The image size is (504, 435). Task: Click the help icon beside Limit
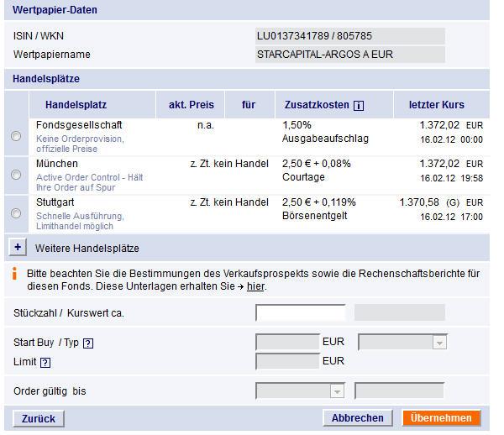[x=45, y=363]
